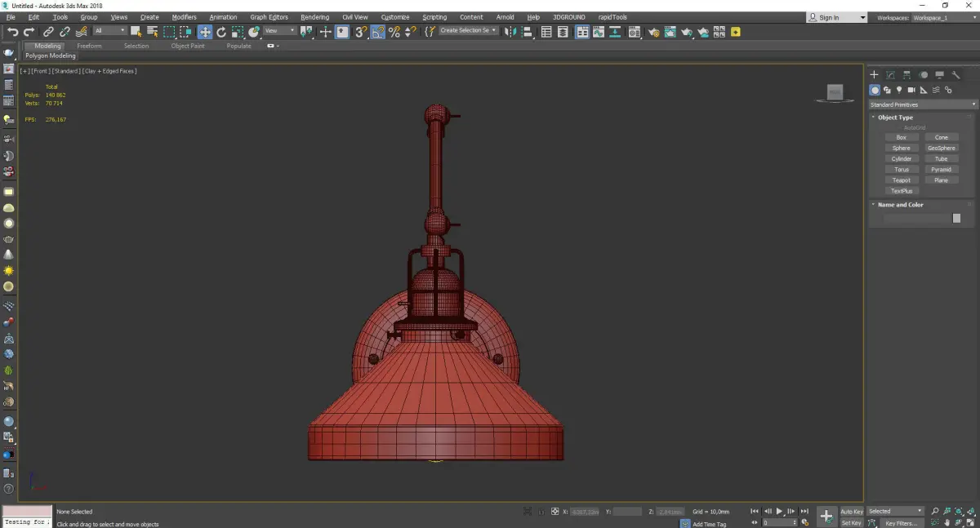Click the Undo arrow in main toolbar

(x=12, y=32)
